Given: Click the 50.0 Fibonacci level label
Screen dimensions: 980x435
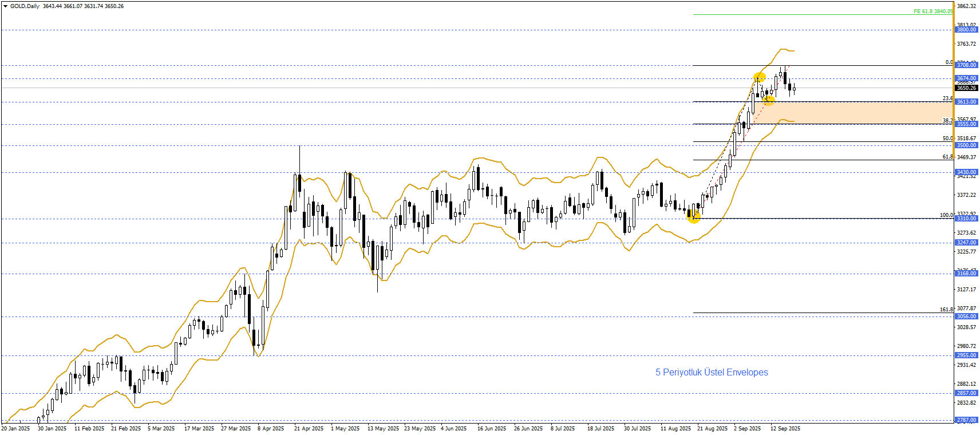Looking at the screenshot, I should [948, 139].
